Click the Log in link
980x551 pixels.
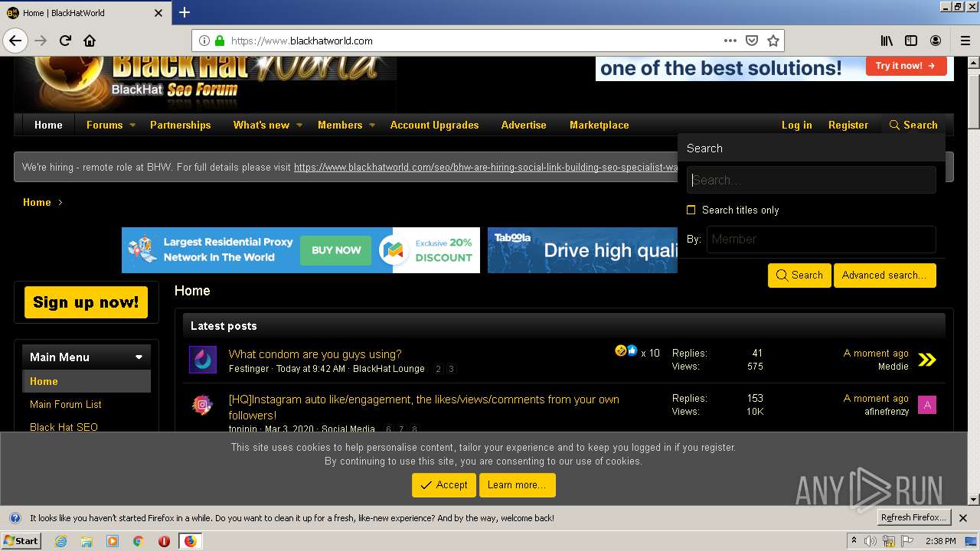(796, 125)
